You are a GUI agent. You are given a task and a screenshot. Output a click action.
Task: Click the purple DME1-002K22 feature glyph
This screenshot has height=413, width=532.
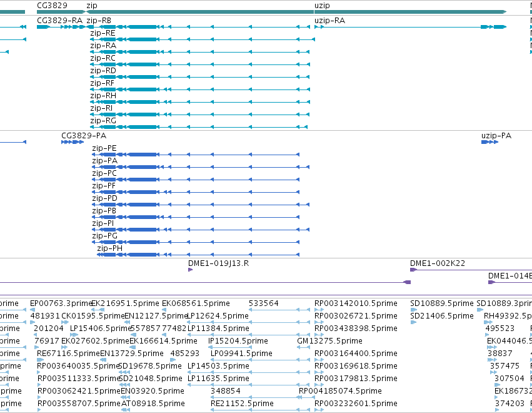[414, 270]
